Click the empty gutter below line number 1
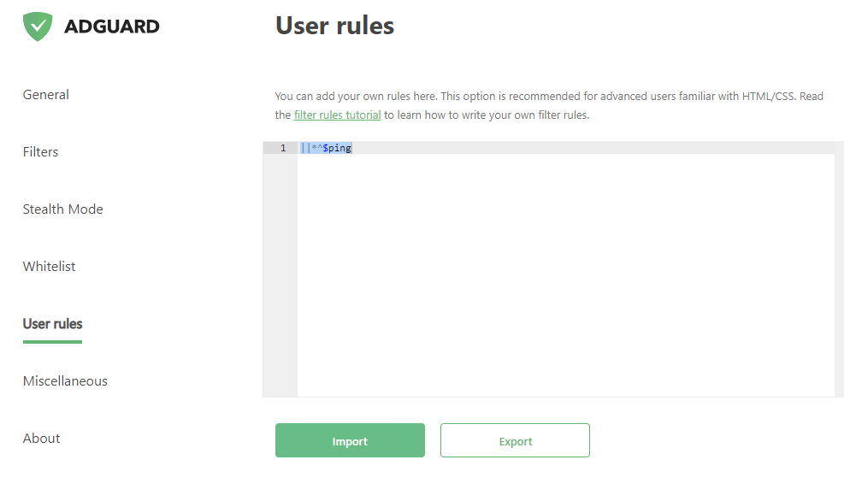Screen dimensions: 868x495 [x=280, y=274]
